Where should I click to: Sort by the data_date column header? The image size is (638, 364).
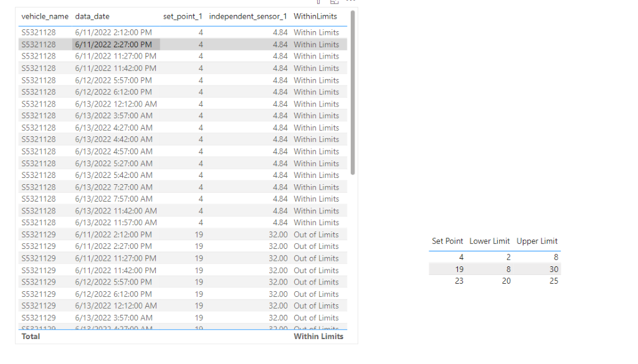coord(92,16)
